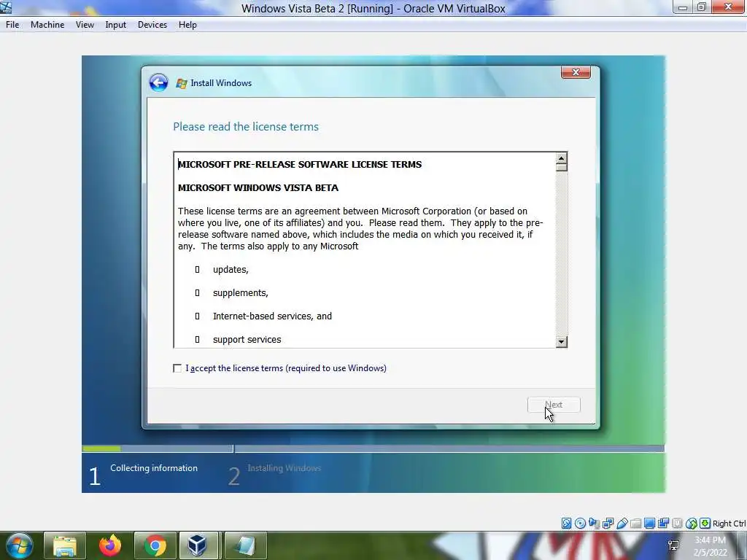
Task: Click the "supplements," bullet line
Action: [241, 293]
